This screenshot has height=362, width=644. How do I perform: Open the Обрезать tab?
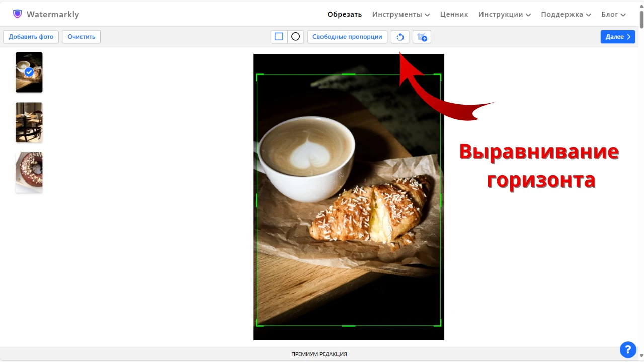345,14
